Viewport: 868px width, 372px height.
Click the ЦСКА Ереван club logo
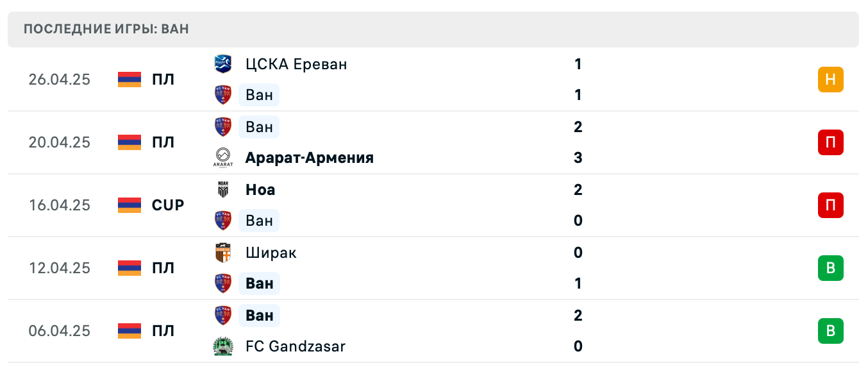pos(223,64)
